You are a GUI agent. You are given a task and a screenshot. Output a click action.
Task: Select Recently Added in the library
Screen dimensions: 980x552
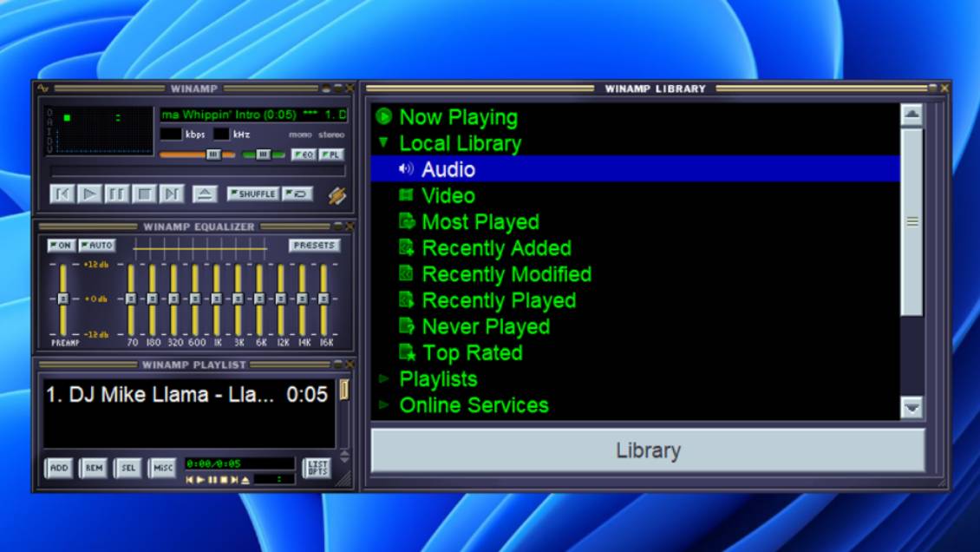coord(495,248)
